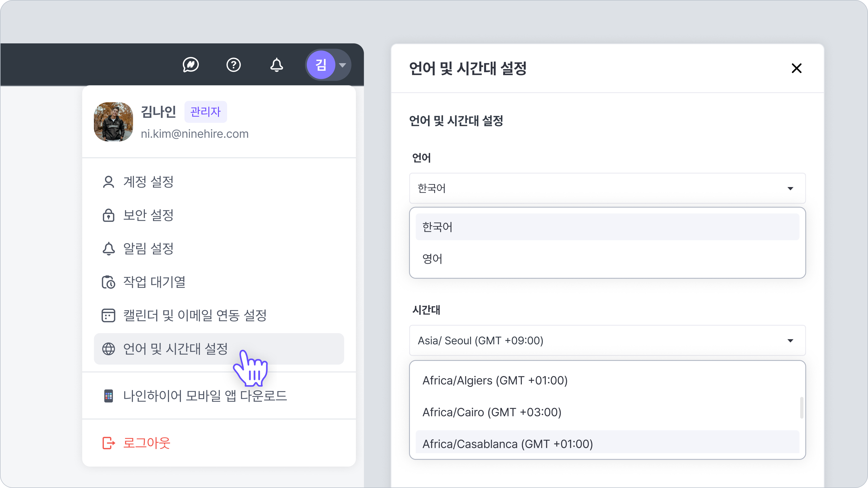Open 작업 대기열 menu item
This screenshot has width=868, height=488.
(x=154, y=282)
